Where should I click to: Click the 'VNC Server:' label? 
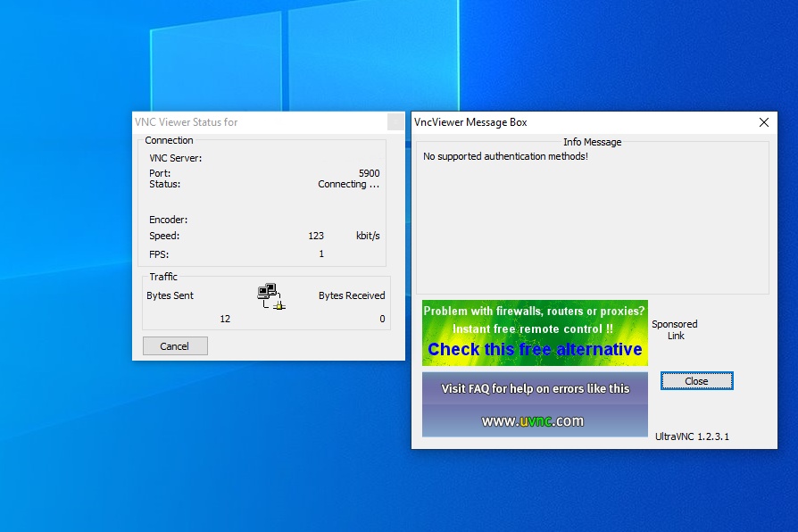click(175, 158)
